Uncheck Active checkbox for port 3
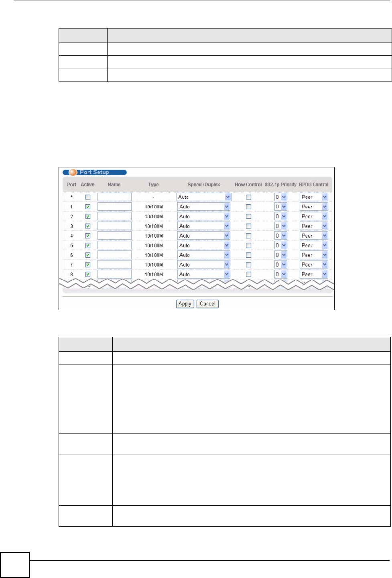 pos(88,226)
